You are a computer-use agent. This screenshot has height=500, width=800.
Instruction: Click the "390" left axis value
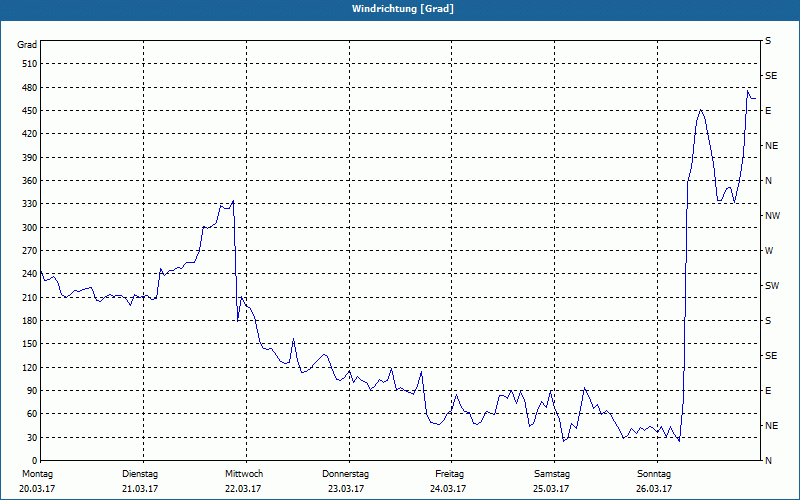(29, 158)
